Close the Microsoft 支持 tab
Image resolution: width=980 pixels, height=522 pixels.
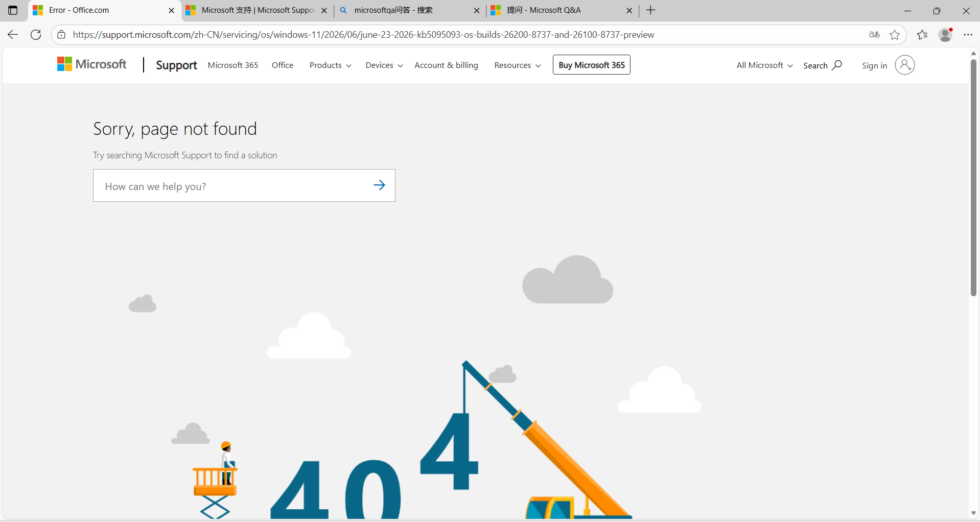click(x=324, y=10)
